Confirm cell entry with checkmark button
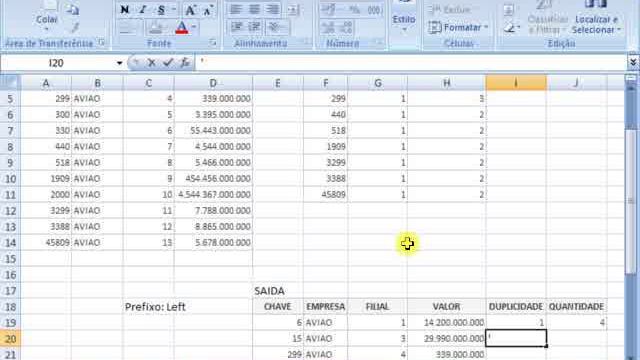Image resolution: width=640 pixels, height=360 pixels. click(168, 62)
